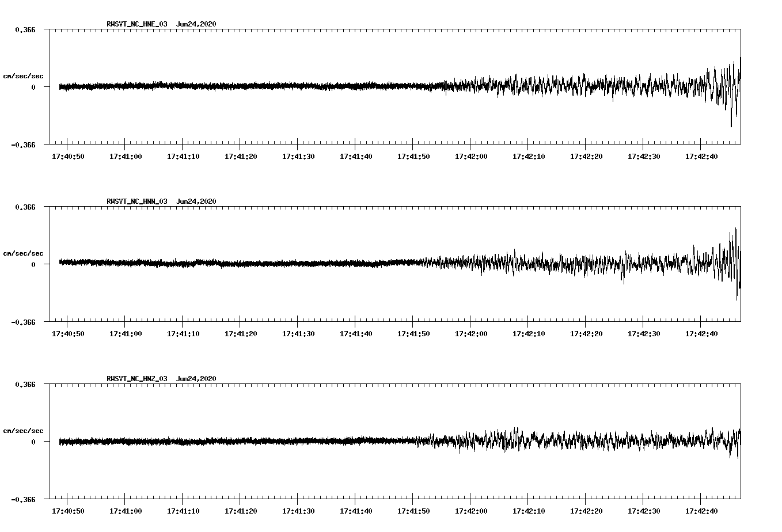
Task: Click the cm/sec/sec unit label on HNZ plot
Action: pyautogui.click(x=23, y=431)
